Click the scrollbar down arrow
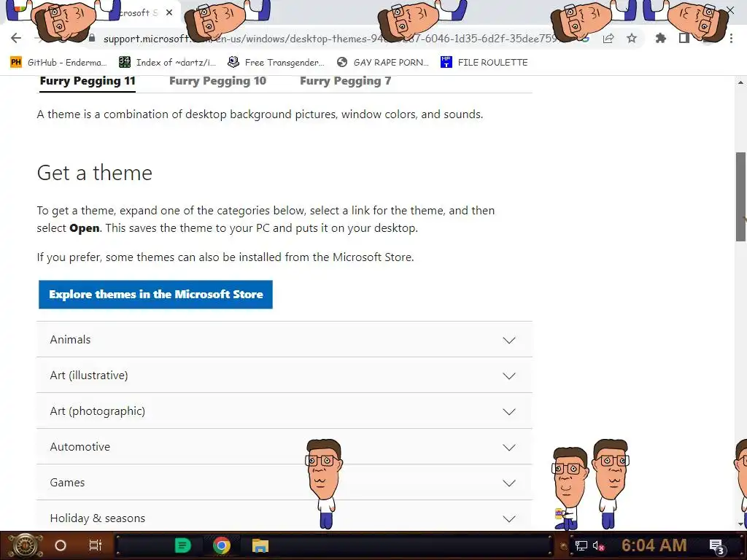The height and width of the screenshot is (560, 747). (x=741, y=524)
